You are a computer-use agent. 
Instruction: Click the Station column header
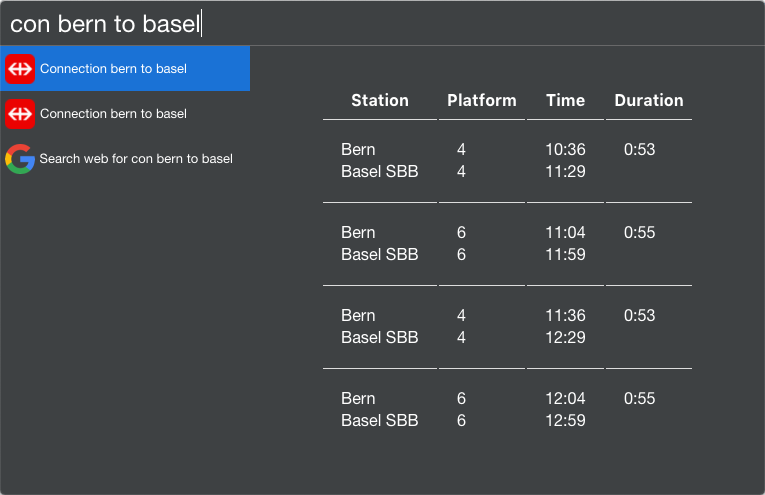(380, 101)
